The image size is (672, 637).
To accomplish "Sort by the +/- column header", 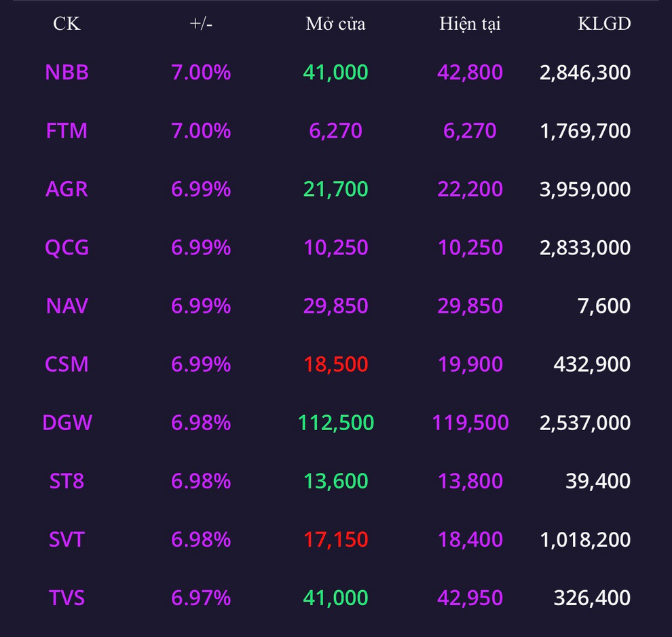I will 201,24.
